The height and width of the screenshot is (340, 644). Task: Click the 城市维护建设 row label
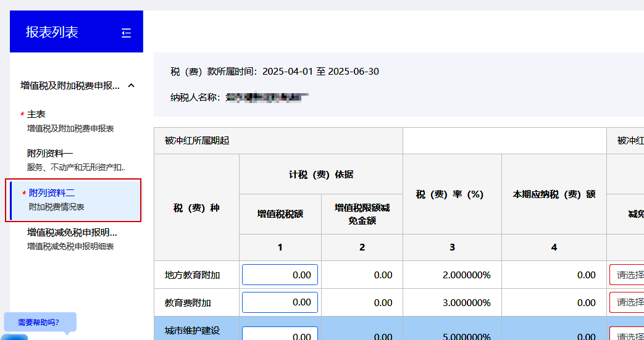coord(192,331)
